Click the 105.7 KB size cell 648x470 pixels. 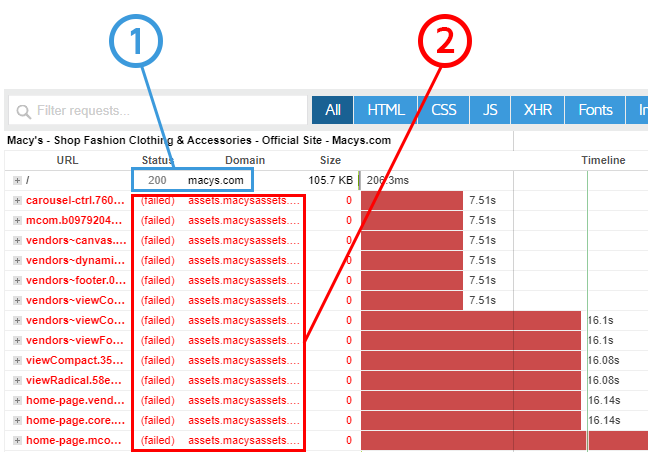(x=331, y=180)
